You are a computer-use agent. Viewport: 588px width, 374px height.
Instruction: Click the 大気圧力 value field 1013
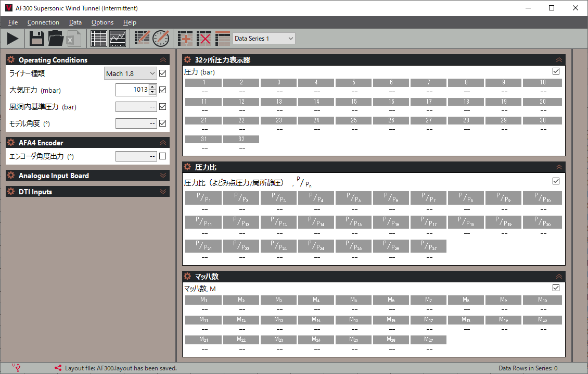(132, 90)
